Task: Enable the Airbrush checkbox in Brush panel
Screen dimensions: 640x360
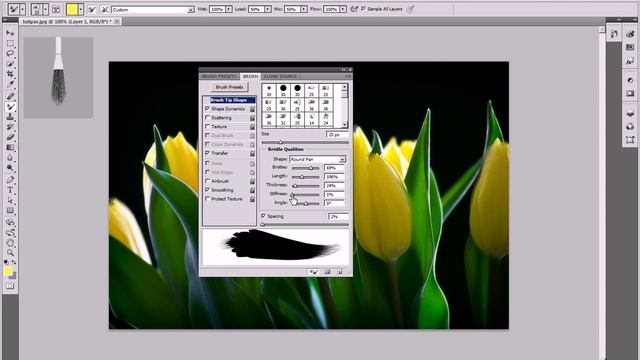Action: (x=207, y=181)
